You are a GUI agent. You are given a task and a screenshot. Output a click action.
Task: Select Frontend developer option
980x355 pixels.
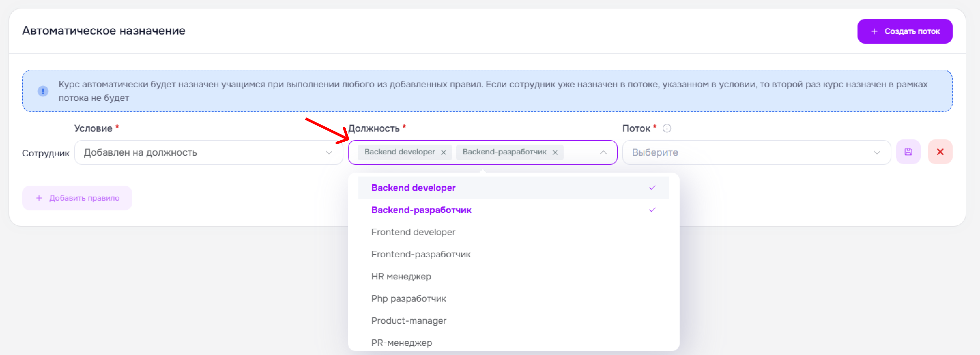coord(513,232)
